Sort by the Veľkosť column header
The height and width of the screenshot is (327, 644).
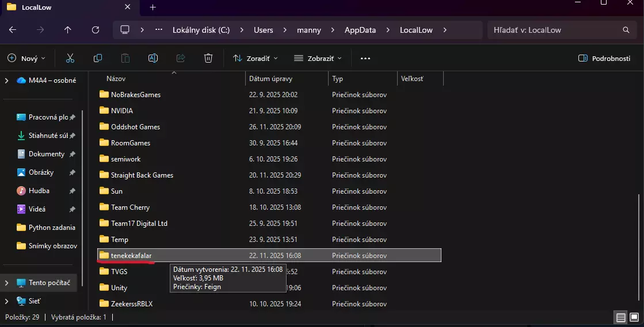tap(420, 78)
